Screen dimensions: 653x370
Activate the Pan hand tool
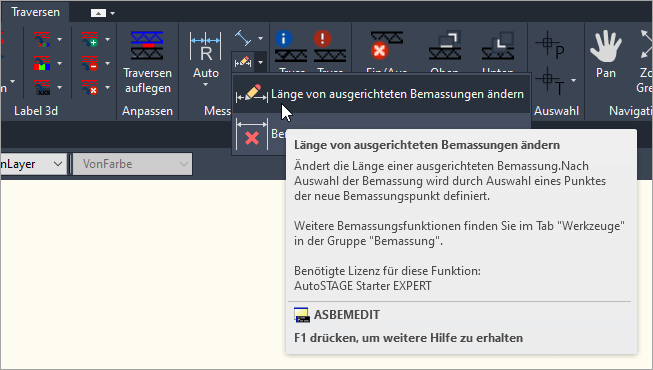(606, 54)
